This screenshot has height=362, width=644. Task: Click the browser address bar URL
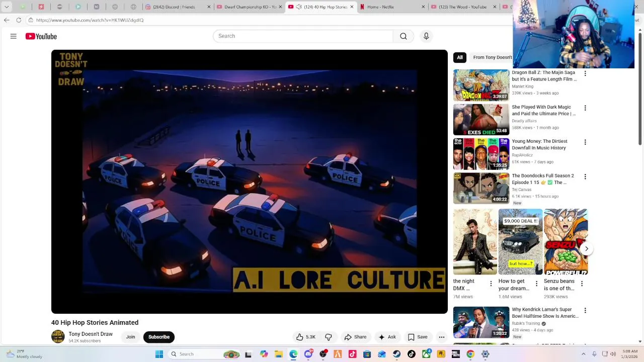pyautogui.click(x=90, y=20)
